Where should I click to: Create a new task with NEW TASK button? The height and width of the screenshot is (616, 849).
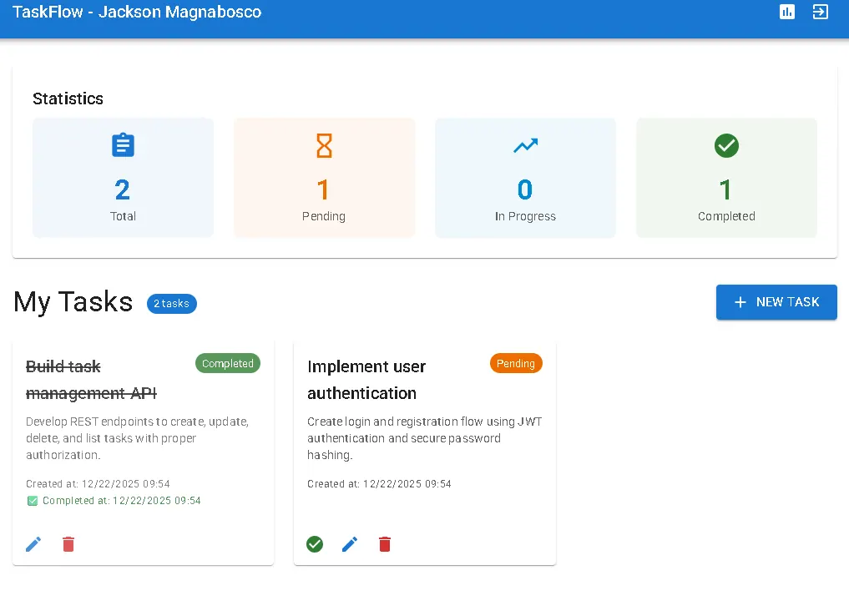[776, 302]
